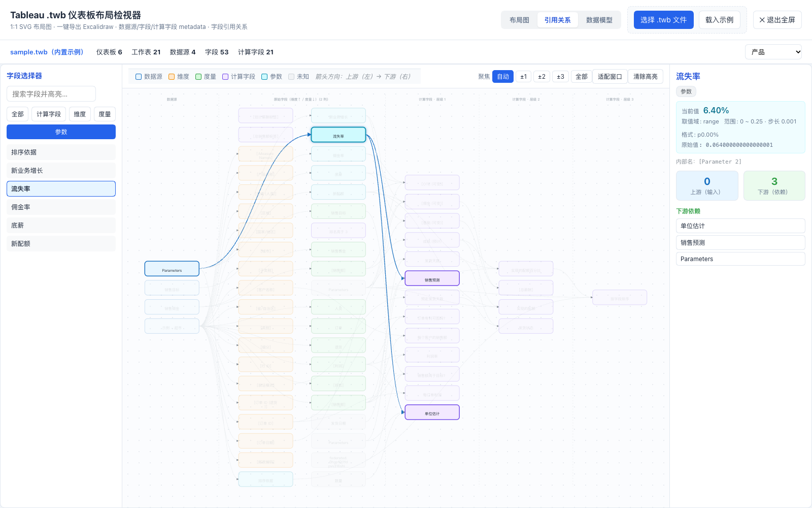Filter field list by 维度
Image resolution: width=812 pixels, height=508 pixels.
pos(80,114)
